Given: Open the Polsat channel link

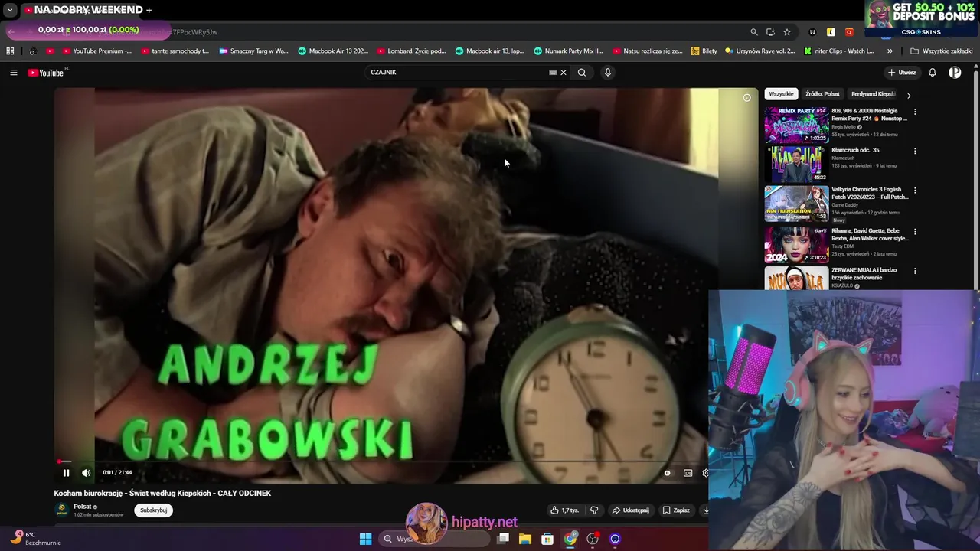Looking at the screenshot, I should 82,507.
